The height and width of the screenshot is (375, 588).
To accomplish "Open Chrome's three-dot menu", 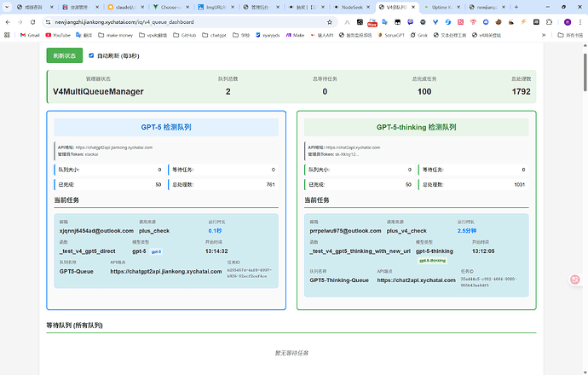I will coord(580,21).
